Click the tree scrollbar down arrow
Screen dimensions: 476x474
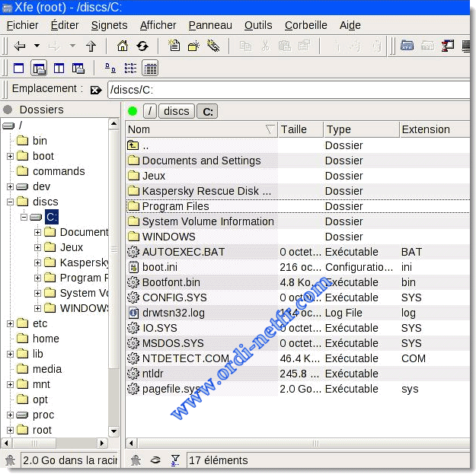[x=113, y=431]
